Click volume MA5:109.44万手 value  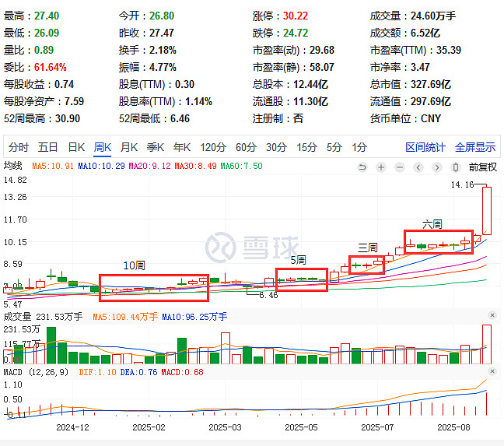click(x=125, y=317)
